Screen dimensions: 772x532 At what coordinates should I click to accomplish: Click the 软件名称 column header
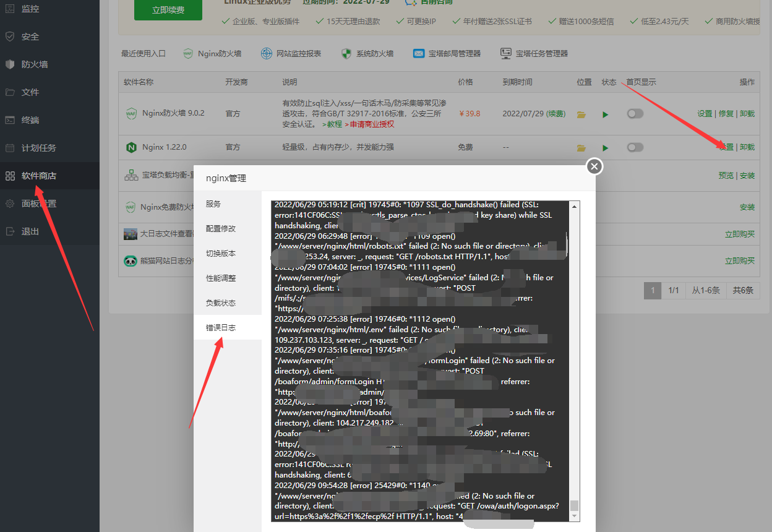(x=139, y=82)
